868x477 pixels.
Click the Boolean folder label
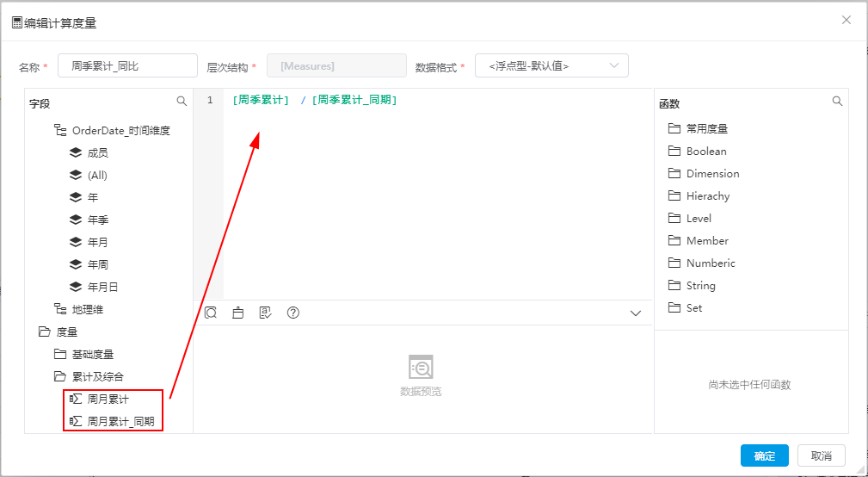706,152
